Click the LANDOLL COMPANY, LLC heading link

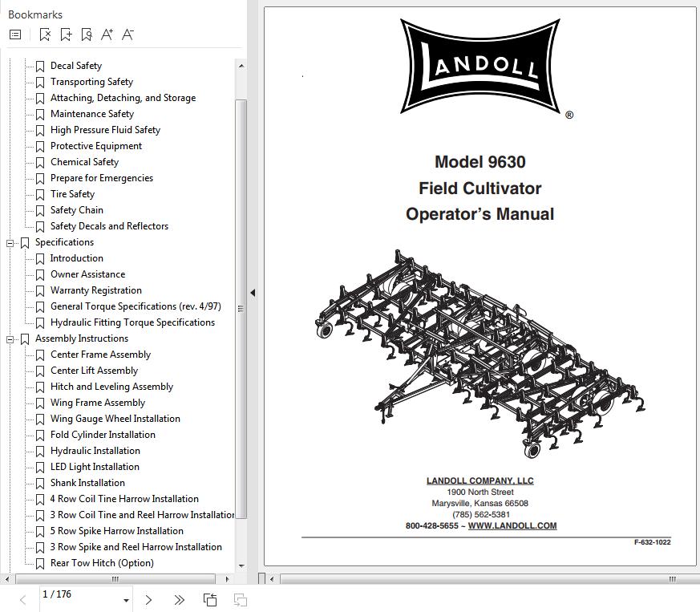480,480
